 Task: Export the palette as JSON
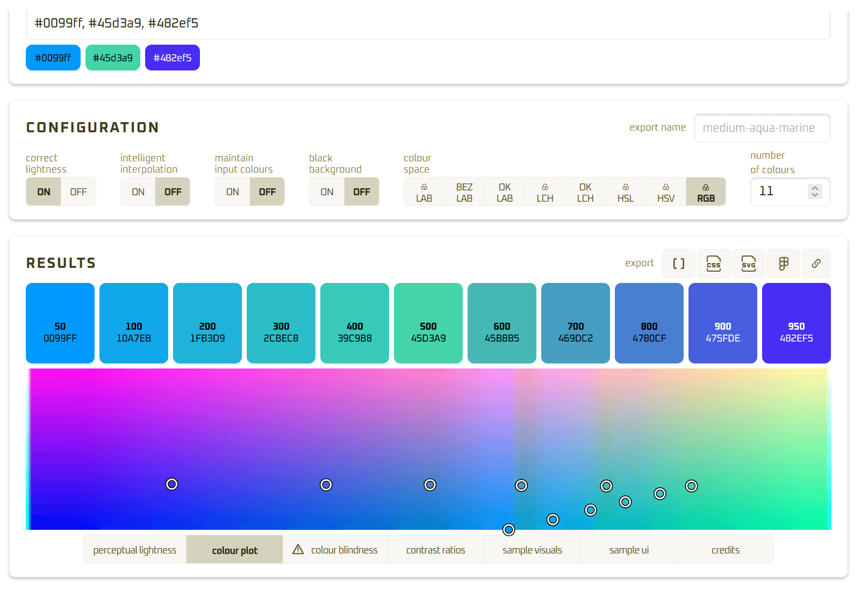point(678,264)
